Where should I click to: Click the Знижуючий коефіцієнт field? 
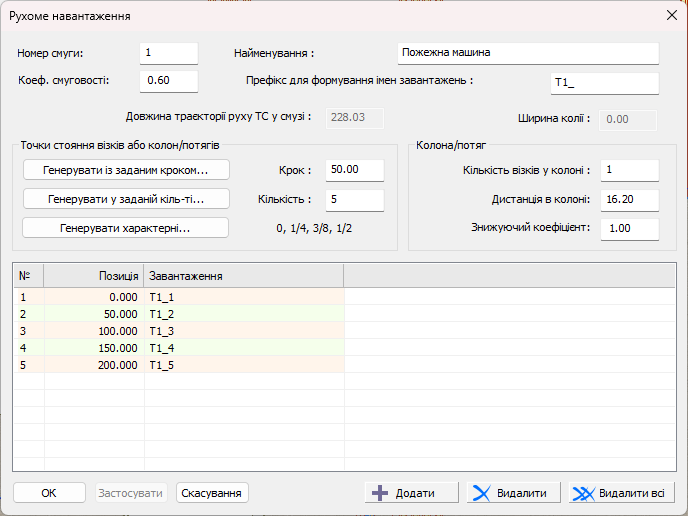[629, 229]
